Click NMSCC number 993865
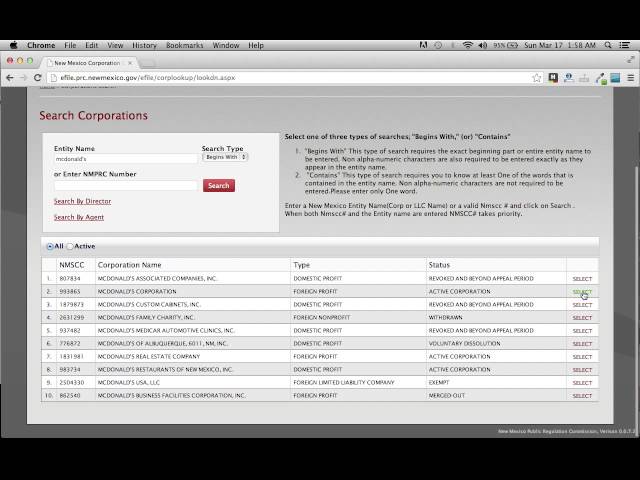The height and width of the screenshot is (480, 640). coord(70,291)
